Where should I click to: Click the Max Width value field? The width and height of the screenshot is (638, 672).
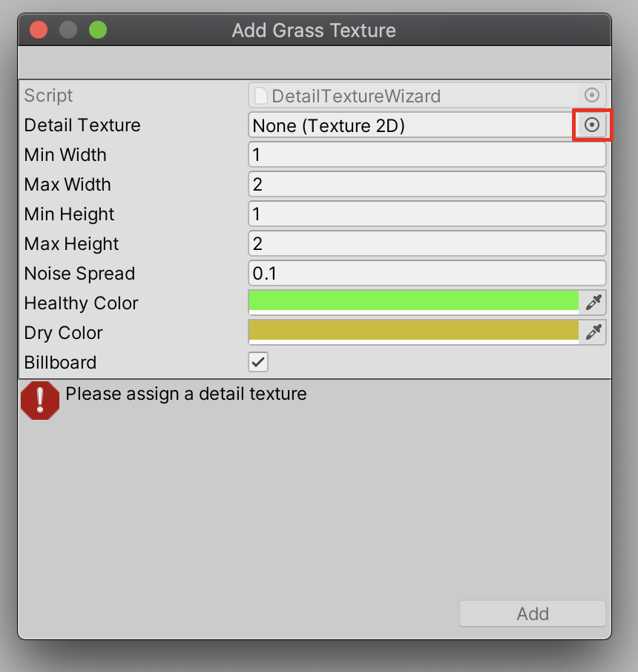click(427, 185)
